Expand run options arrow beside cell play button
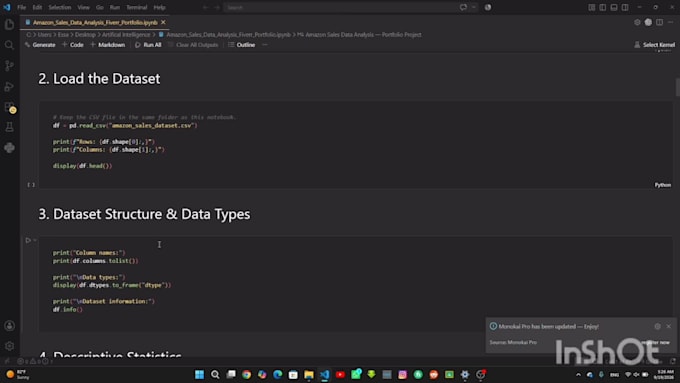Screen dimensions: 680x383 (35, 240)
